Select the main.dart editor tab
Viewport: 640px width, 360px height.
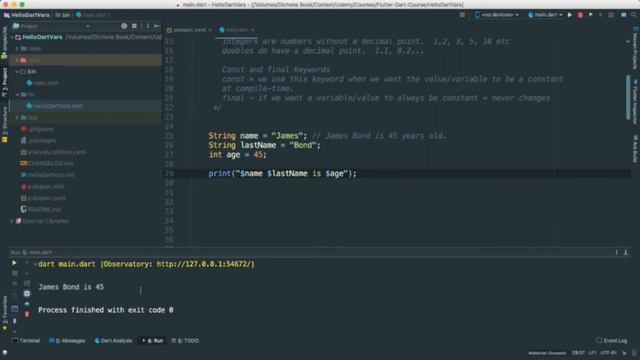coord(237,30)
